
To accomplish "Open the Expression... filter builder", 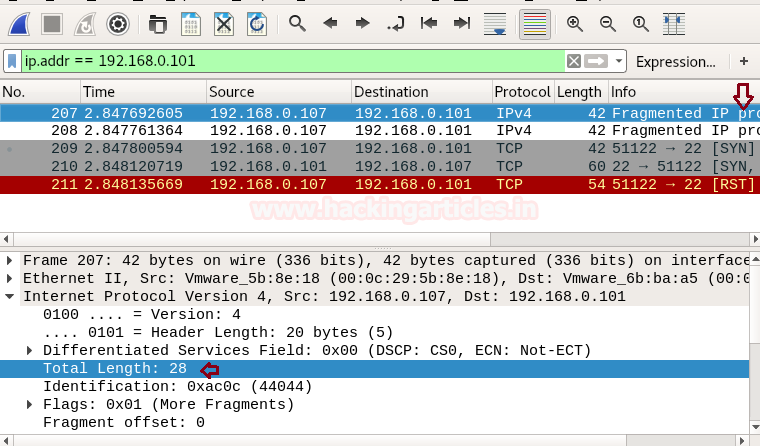I will coord(676,62).
